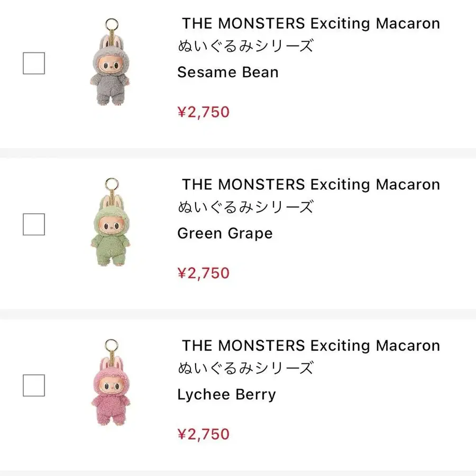Viewport: 476px width, 476px height.
Task: Click the gold keyring on the gray plush
Action: pos(111,23)
